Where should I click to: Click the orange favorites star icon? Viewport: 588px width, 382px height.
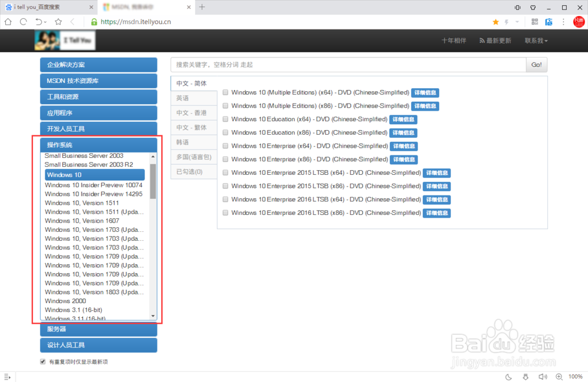pos(496,22)
